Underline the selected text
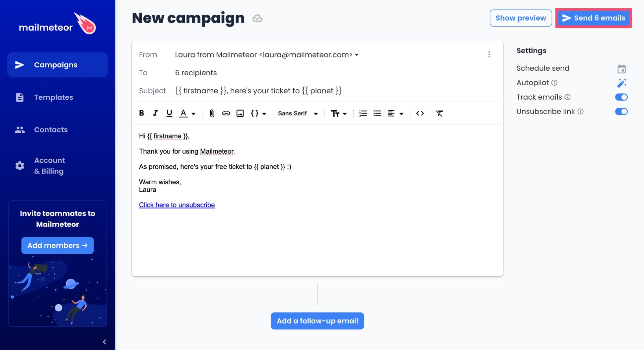This screenshot has width=644, height=350. click(x=169, y=113)
